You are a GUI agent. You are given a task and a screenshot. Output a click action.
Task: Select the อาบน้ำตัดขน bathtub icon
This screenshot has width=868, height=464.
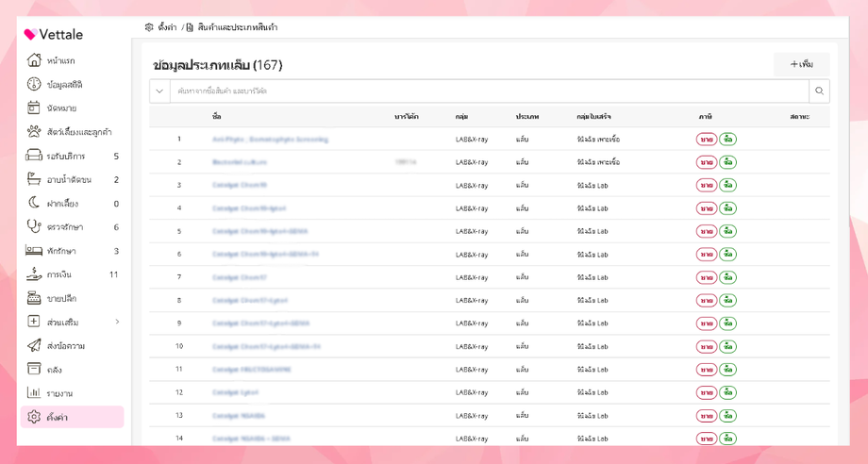coord(34,179)
